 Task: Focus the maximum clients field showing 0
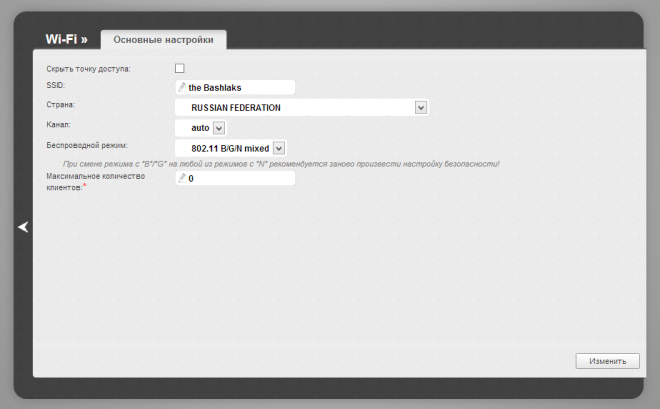(235, 178)
